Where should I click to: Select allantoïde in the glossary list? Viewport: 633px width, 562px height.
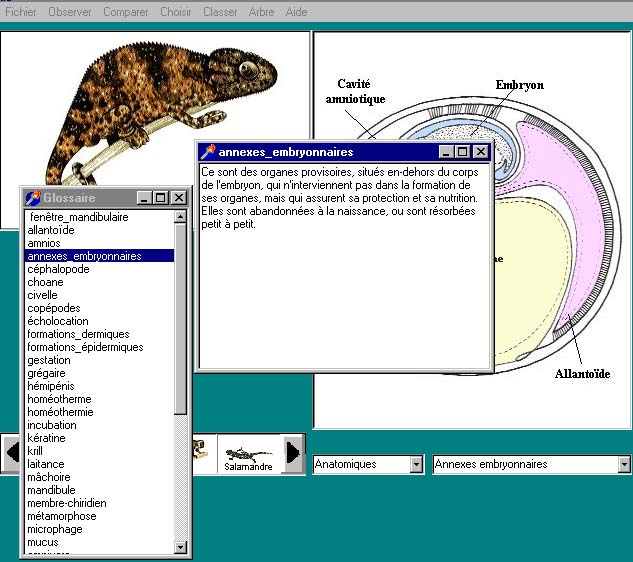(x=51, y=230)
